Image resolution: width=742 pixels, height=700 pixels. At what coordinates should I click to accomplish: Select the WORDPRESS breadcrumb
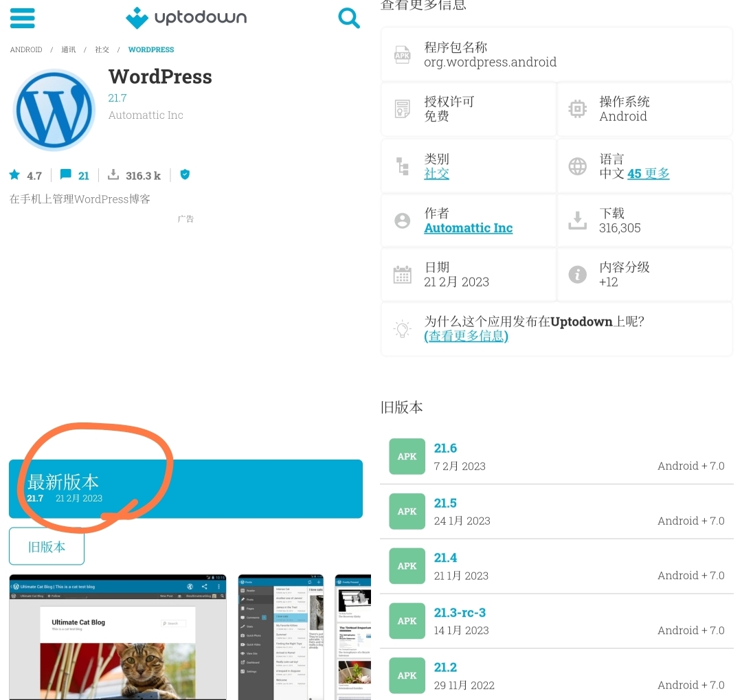pos(151,49)
